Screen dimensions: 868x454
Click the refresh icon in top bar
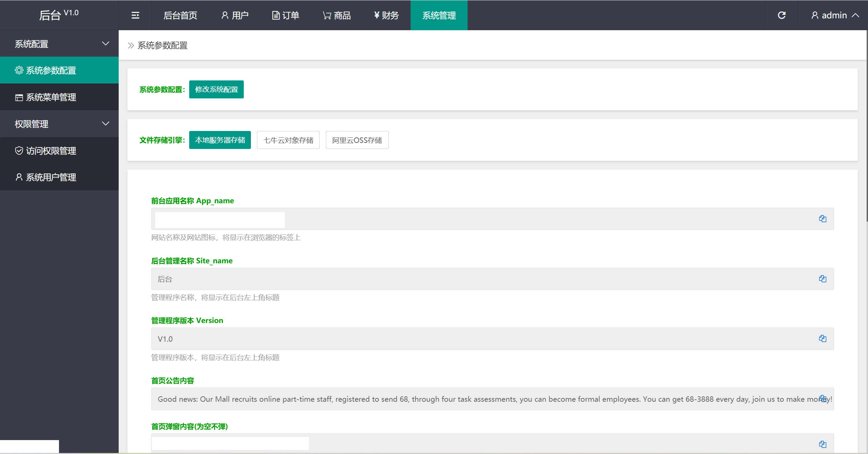pos(782,15)
